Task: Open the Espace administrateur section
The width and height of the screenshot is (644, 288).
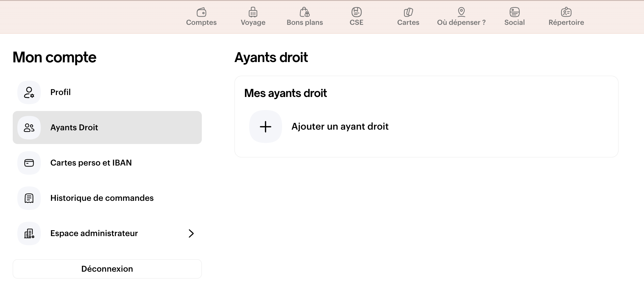Action: (94, 233)
